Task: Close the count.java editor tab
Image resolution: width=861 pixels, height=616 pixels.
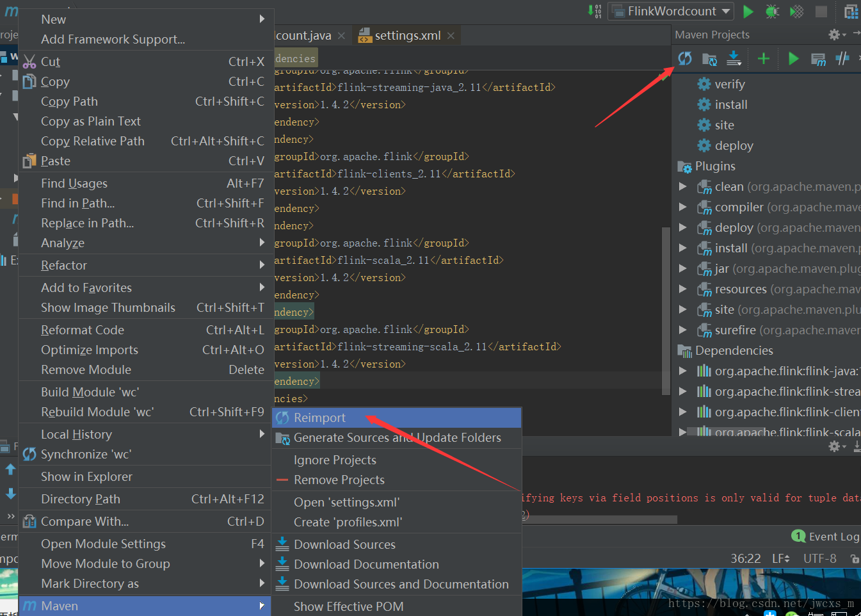Action: (341, 36)
